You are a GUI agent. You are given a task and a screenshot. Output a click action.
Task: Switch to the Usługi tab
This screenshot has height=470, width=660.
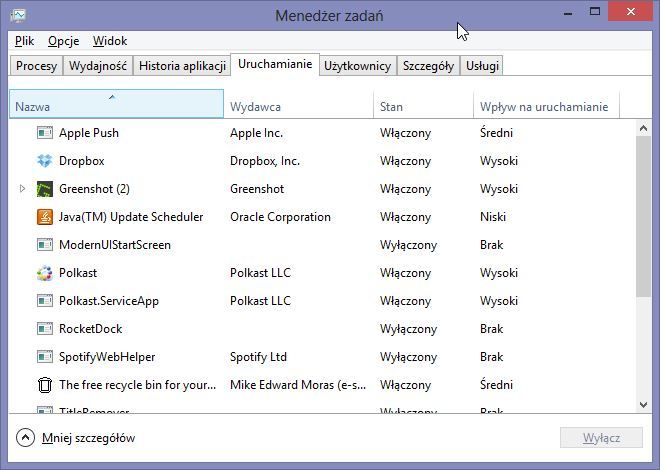pos(482,66)
